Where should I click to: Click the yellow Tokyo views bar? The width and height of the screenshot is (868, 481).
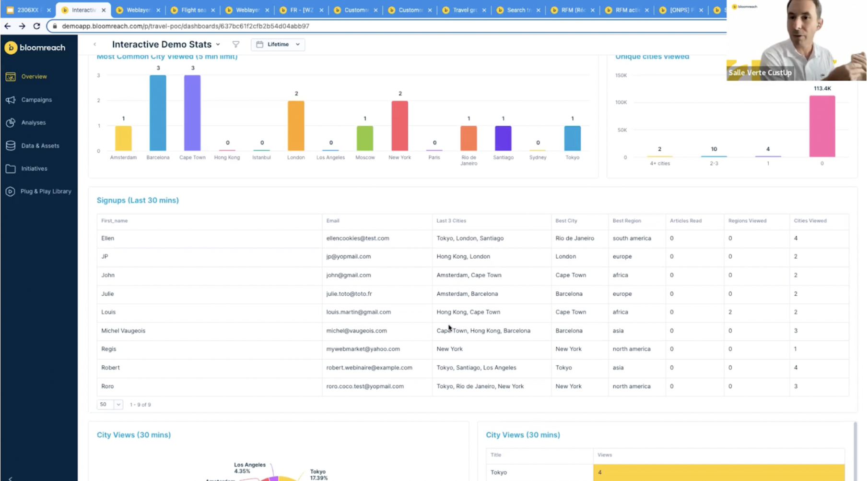(x=719, y=472)
